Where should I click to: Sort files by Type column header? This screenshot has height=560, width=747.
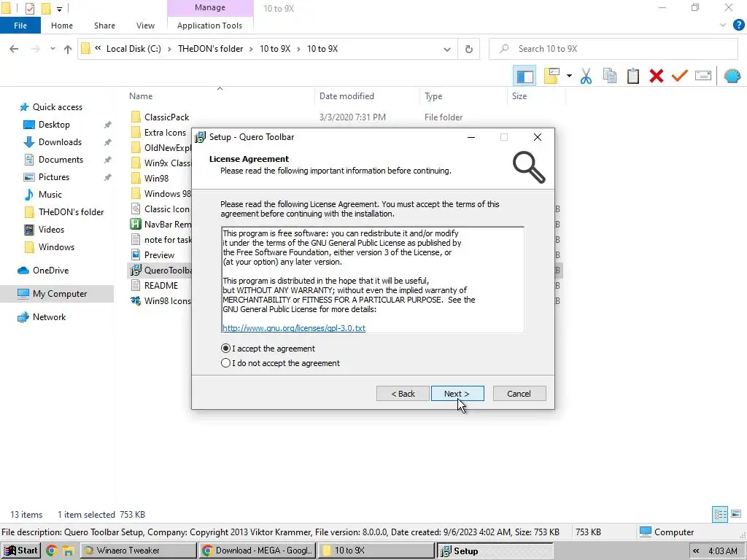433,96
